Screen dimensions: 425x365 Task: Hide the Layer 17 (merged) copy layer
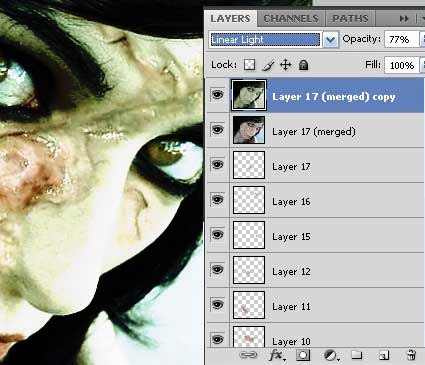point(217,95)
